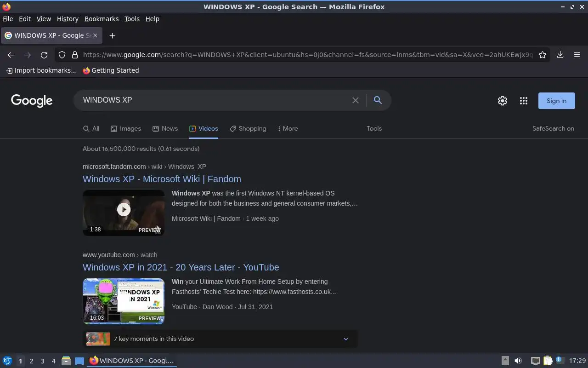The width and height of the screenshot is (588, 368).
Task: Open Windows XP in 2021 YouTube link
Action: (x=181, y=267)
